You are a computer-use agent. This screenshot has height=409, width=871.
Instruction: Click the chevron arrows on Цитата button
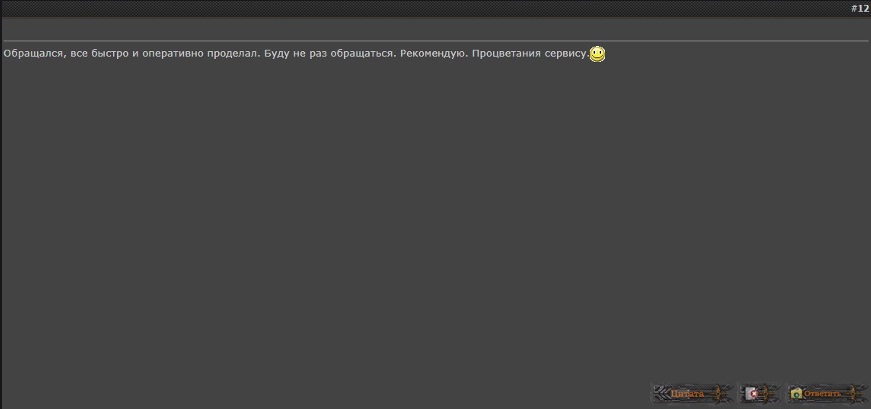pyautogui.click(x=661, y=394)
